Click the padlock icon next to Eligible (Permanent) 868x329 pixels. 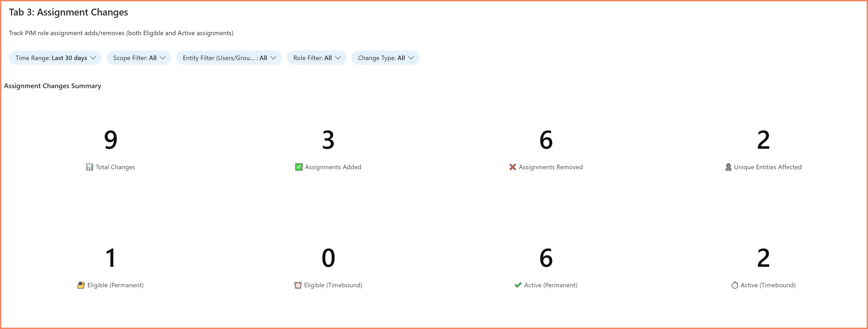(81, 285)
